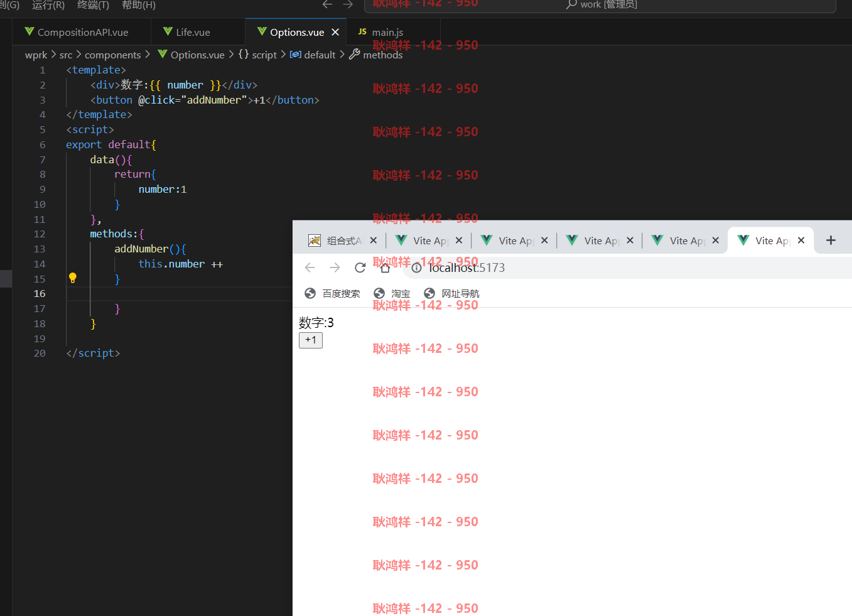
Task: Click the browser back arrow
Action: click(x=310, y=267)
